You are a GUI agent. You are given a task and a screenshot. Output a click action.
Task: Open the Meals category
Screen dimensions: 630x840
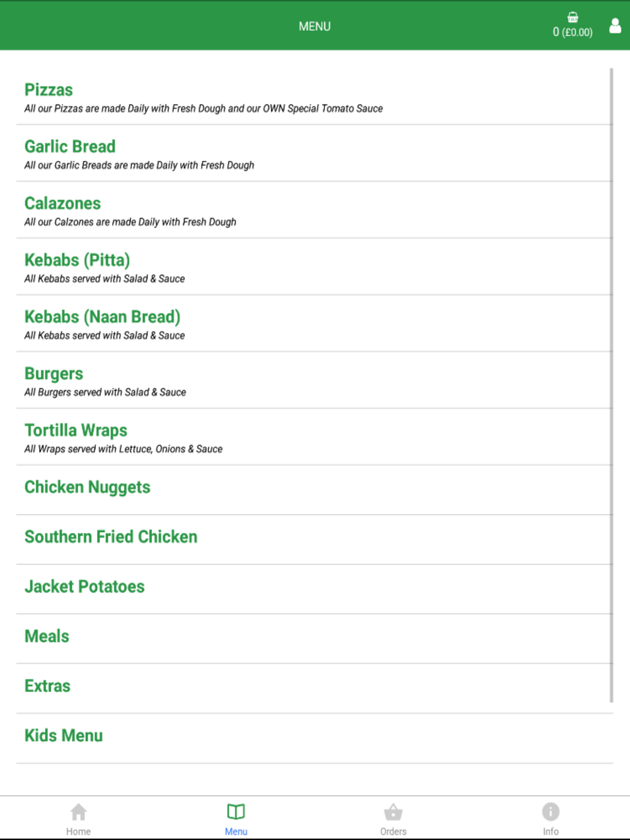(314, 639)
